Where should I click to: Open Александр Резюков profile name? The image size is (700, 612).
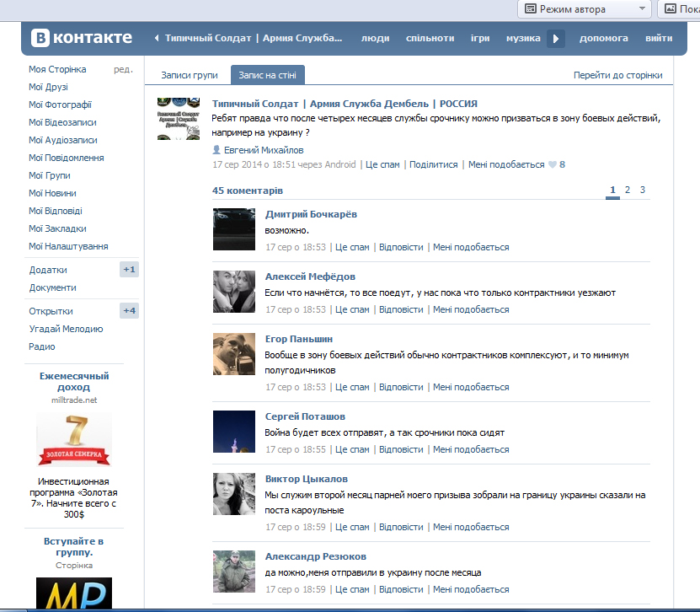pos(316,556)
